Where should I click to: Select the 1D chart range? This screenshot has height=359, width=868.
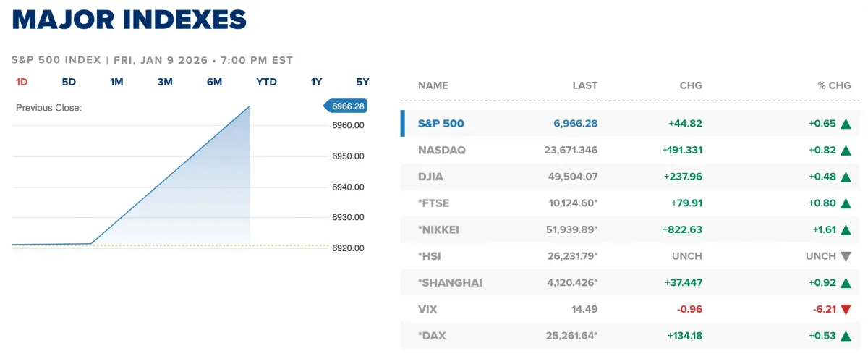click(22, 82)
